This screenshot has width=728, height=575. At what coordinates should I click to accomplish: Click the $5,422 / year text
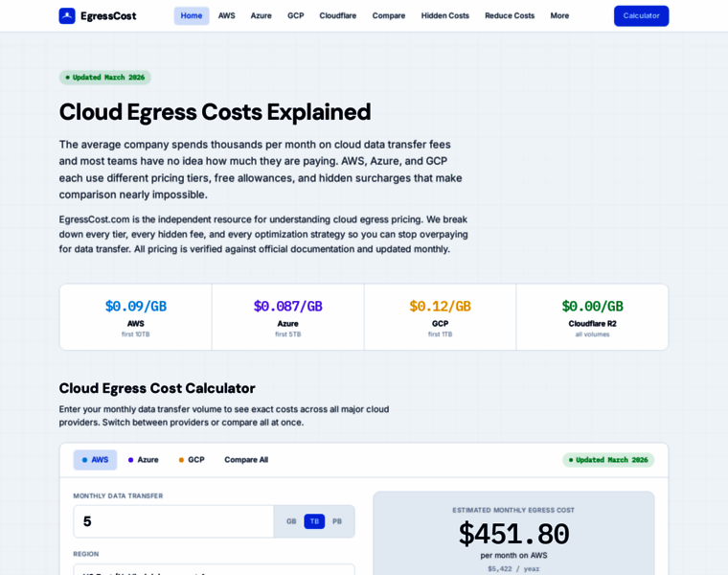coord(513,569)
